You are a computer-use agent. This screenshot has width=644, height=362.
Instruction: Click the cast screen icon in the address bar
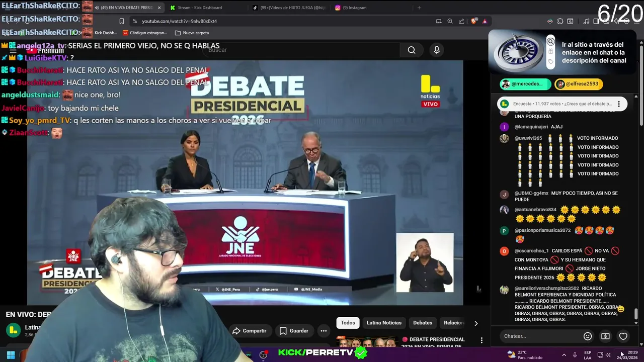tap(439, 21)
